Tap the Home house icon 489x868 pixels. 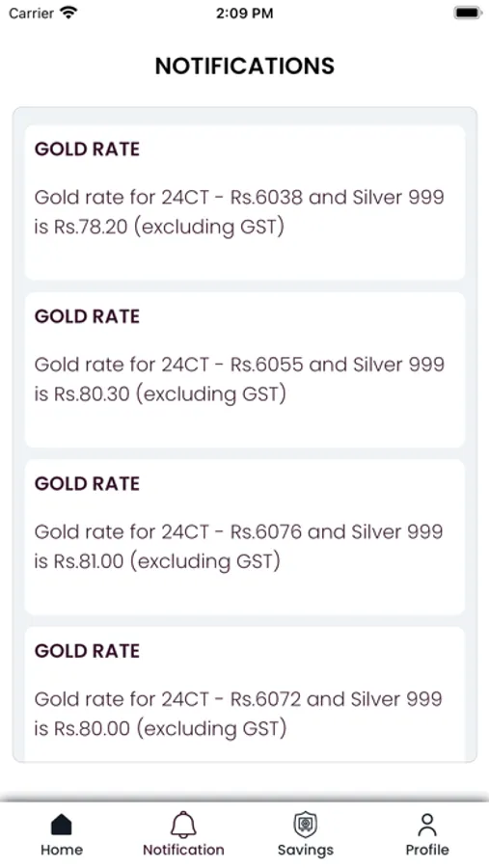click(62, 825)
